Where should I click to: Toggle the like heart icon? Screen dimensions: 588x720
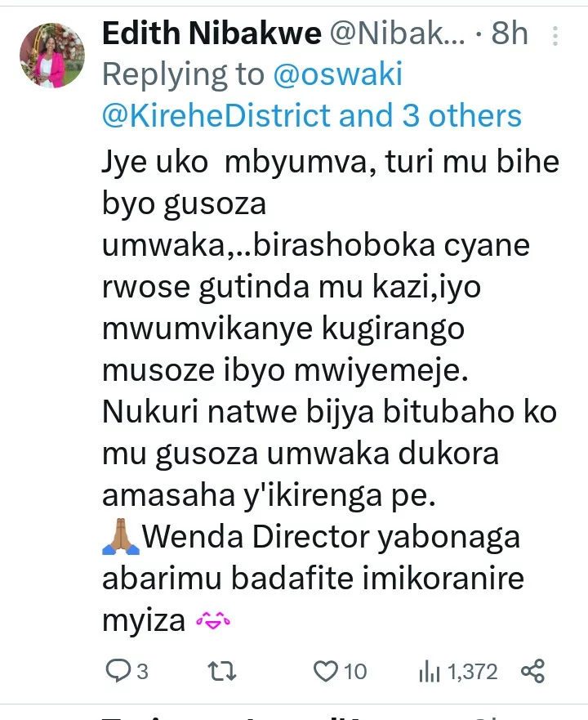point(326,671)
